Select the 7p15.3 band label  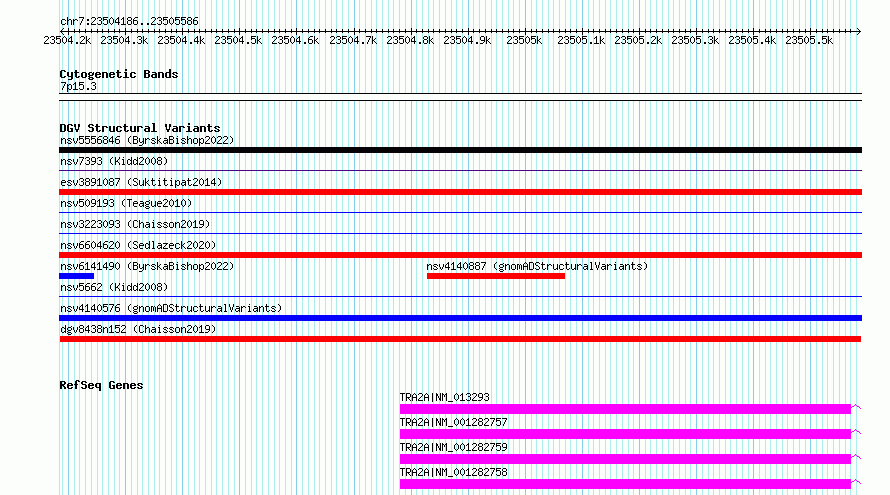click(x=78, y=86)
